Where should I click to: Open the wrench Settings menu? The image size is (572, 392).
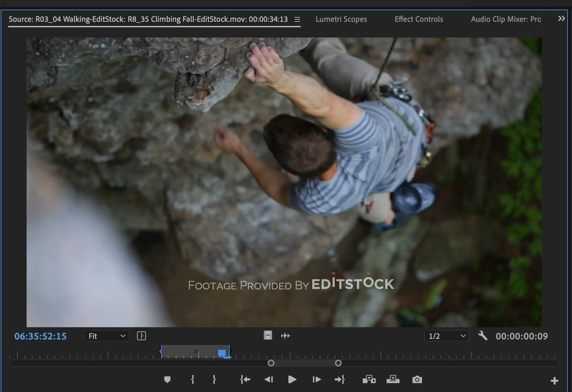point(482,336)
